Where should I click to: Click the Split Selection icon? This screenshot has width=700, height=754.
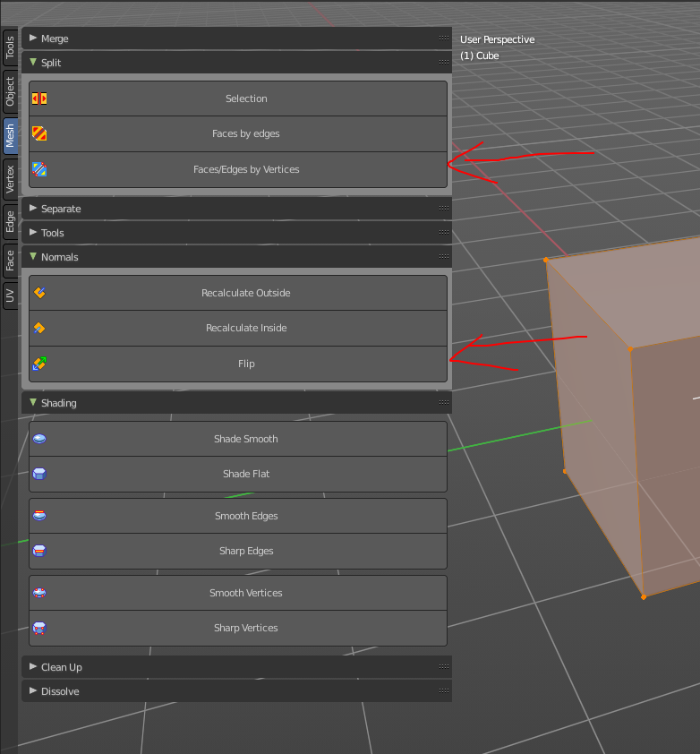pyautogui.click(x=39, y=99)
